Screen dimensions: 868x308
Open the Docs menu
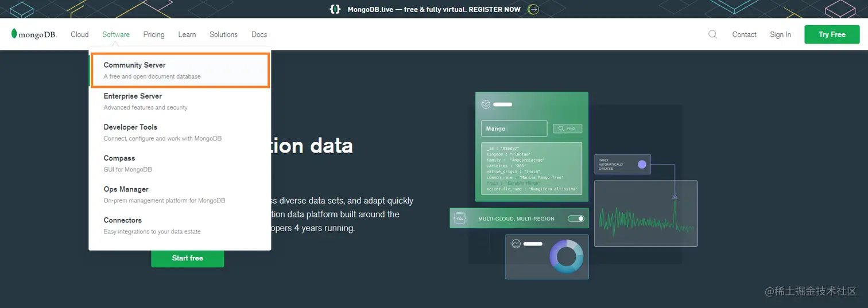tap(259, 34)
